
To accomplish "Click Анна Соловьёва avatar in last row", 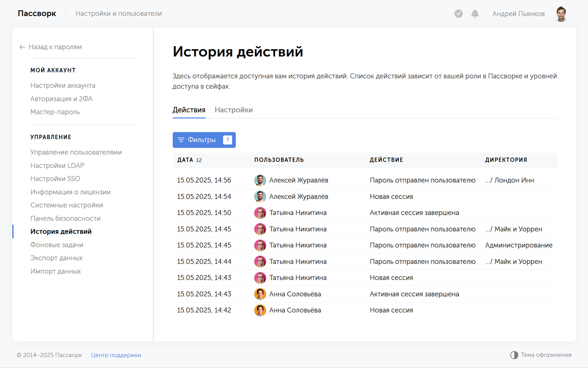I will pos(260,310).
